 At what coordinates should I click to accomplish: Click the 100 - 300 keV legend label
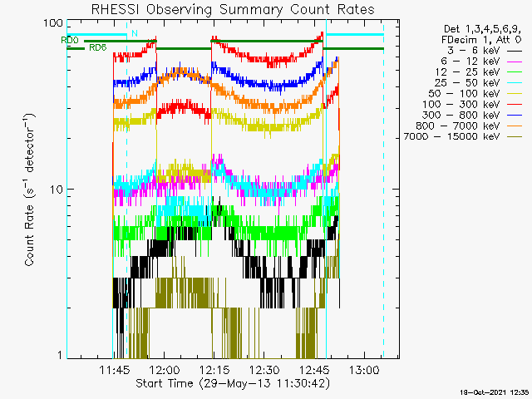[461, 104]
